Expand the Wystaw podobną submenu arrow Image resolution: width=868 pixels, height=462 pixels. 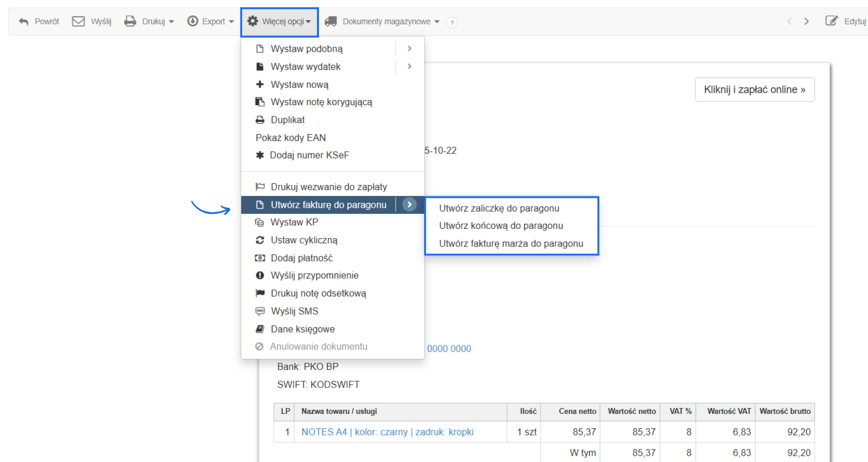409,49
